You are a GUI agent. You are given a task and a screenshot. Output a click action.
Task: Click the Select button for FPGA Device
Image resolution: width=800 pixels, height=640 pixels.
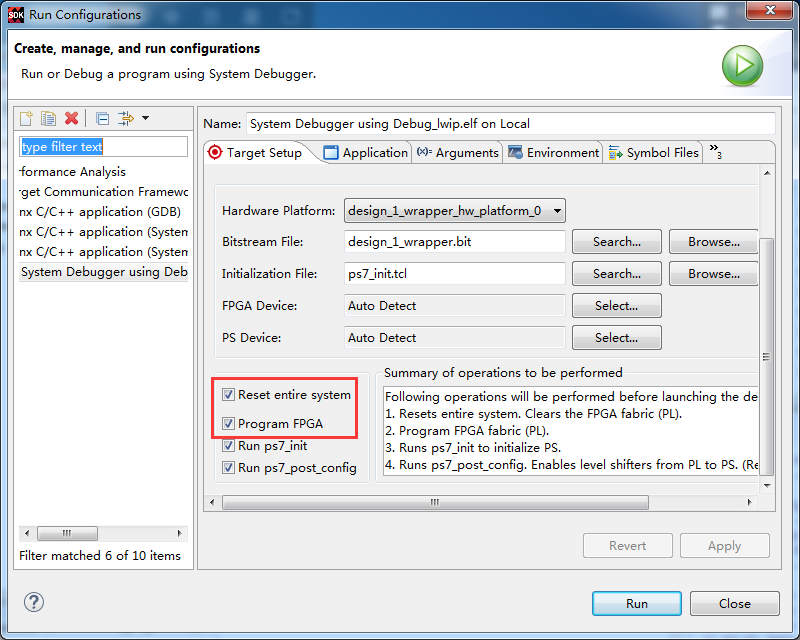616,306
